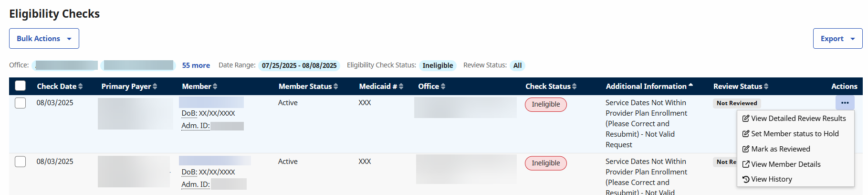Click the '55 more' offices link
The image size is (868, 195).
click(x=196, y=65)
